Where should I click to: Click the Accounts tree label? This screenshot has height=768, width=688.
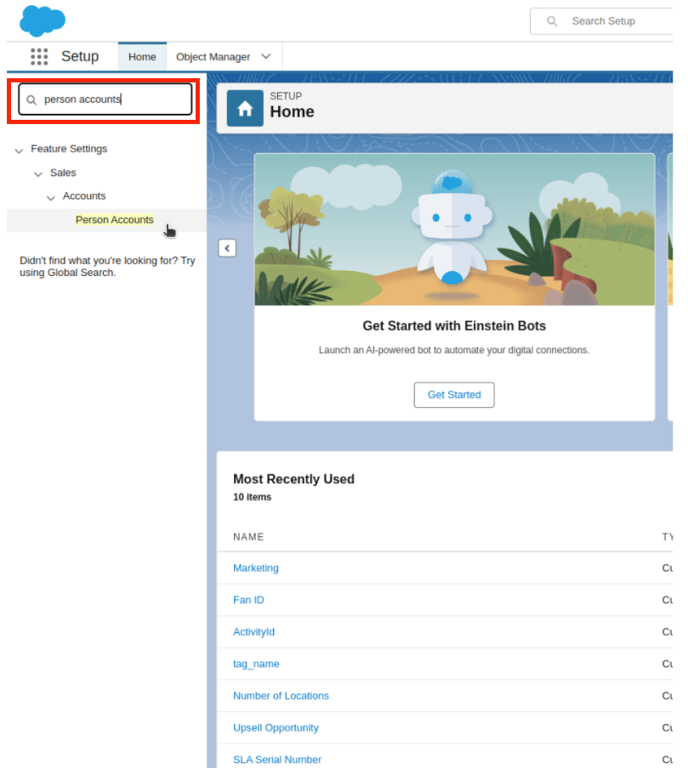pyautogui.click(x=84, y=196)
